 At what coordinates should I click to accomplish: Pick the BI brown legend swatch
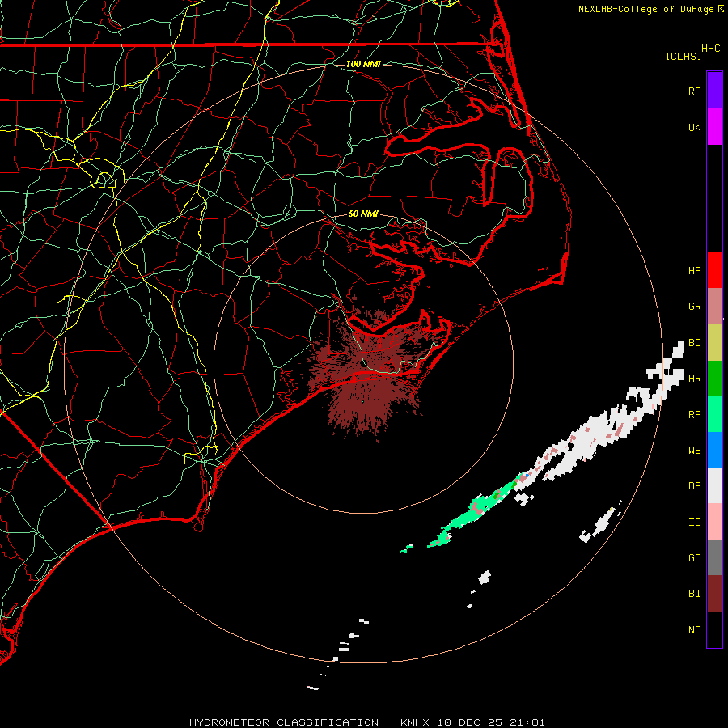click(x=714, y=594)
